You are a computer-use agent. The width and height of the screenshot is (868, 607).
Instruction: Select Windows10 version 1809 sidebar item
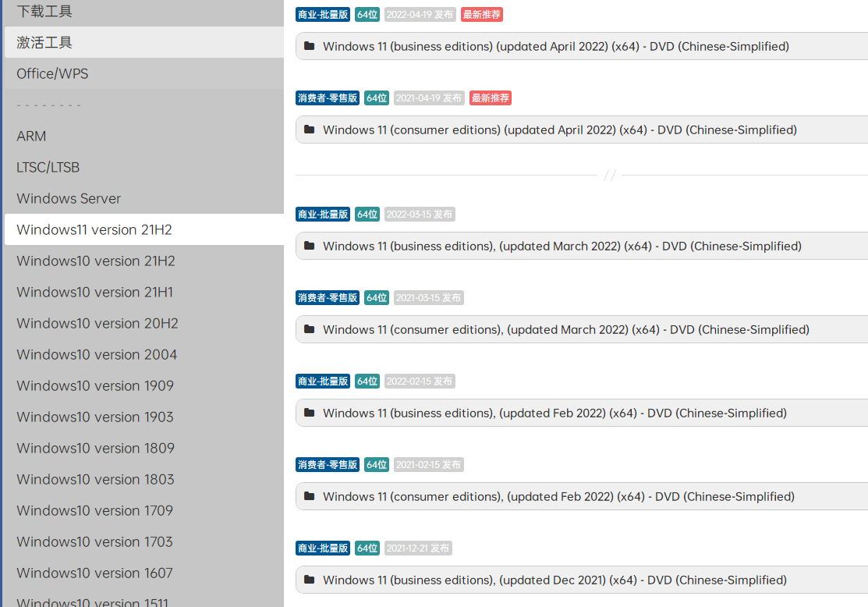144,448
